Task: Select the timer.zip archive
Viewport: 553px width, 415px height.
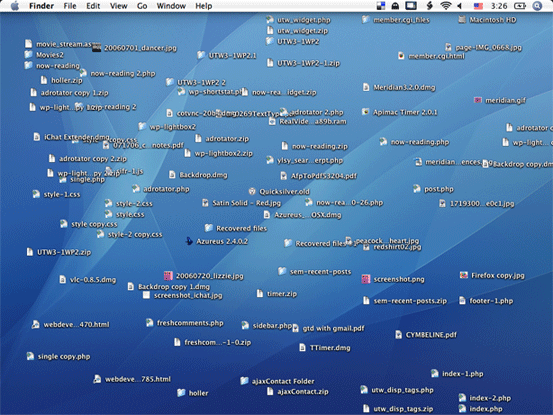Action: point(277,293)
